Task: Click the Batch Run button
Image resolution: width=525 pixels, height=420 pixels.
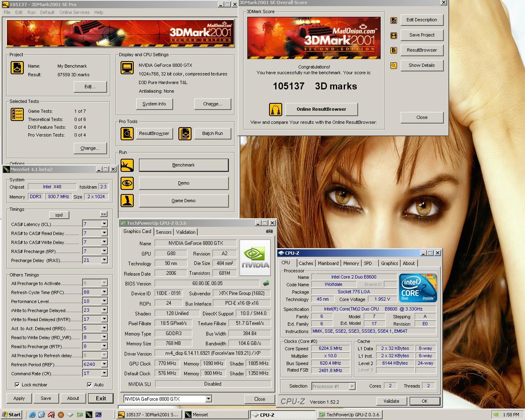Action: (212, 134)
